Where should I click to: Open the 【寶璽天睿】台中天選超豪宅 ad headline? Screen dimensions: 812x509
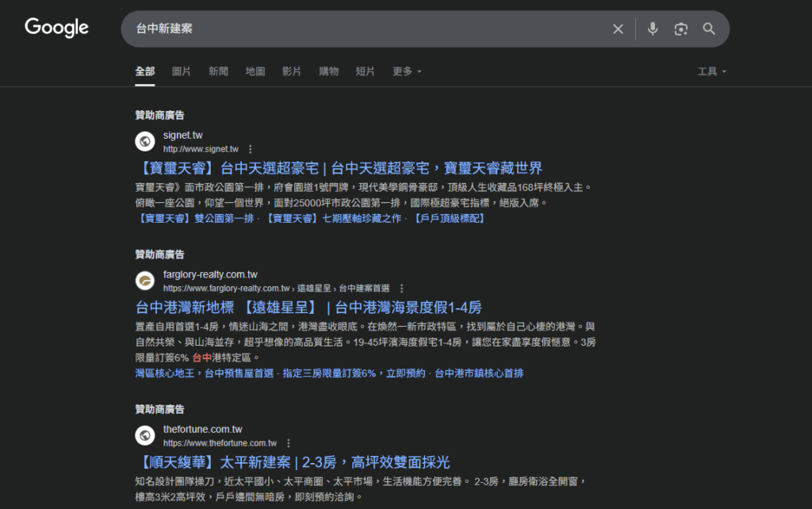[x=339, y=168]
